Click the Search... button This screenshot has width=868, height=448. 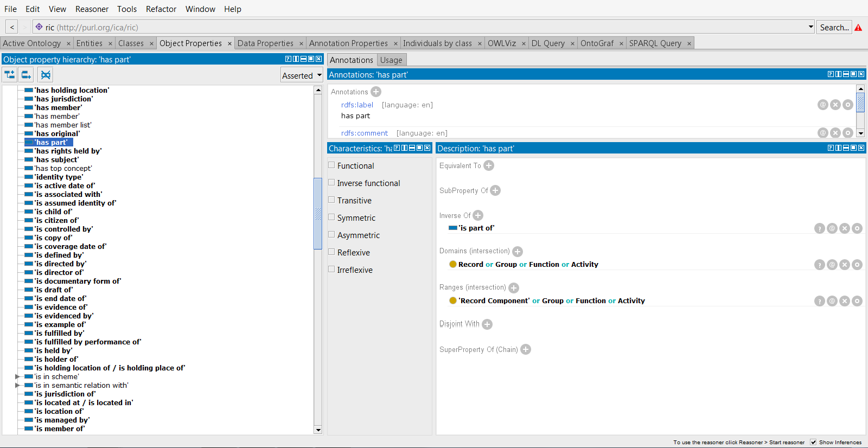(x=834, y=27)
